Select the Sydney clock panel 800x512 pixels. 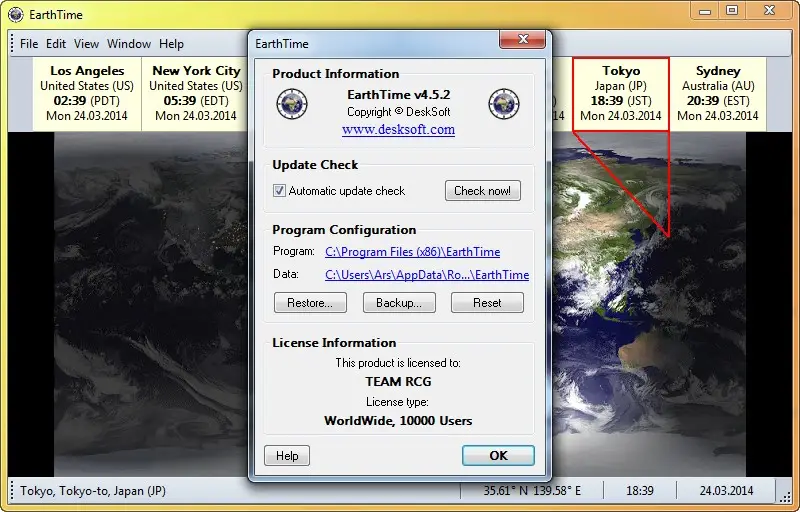point(718,94)
